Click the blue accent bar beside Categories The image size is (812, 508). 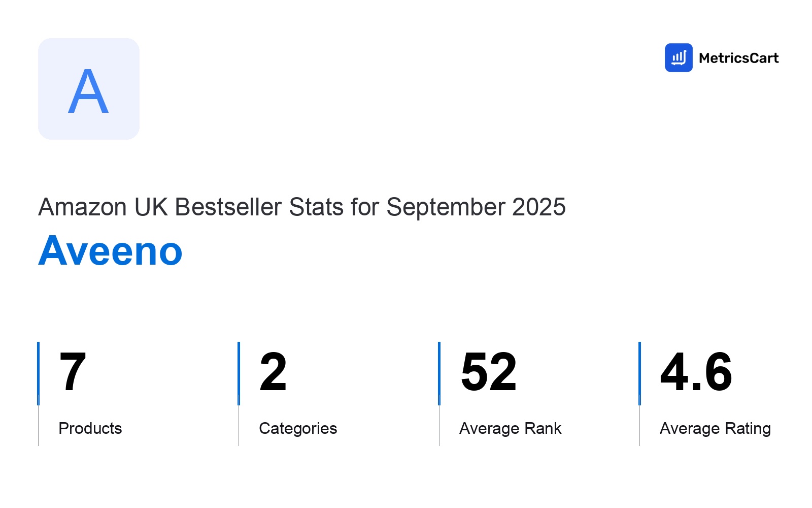[239, 373]
